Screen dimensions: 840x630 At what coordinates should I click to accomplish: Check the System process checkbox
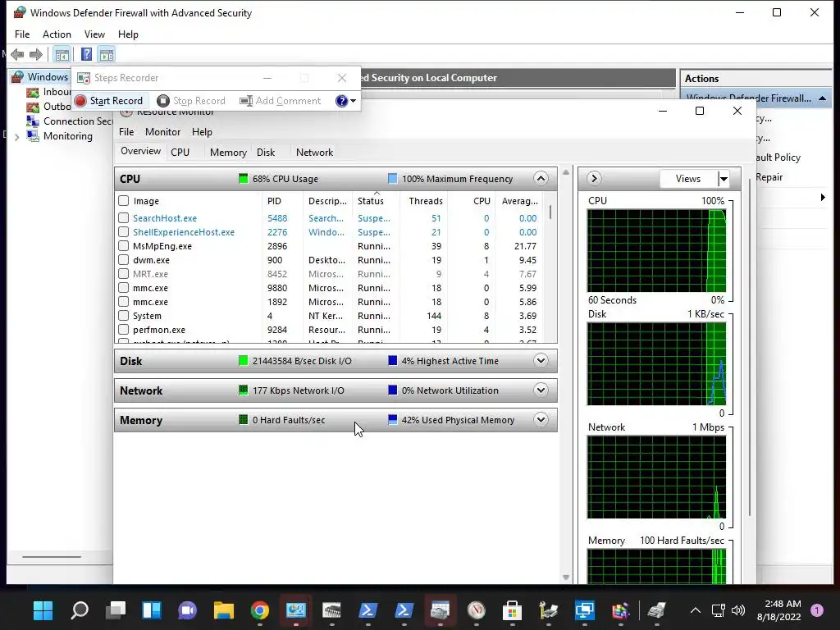coord(124,316)
